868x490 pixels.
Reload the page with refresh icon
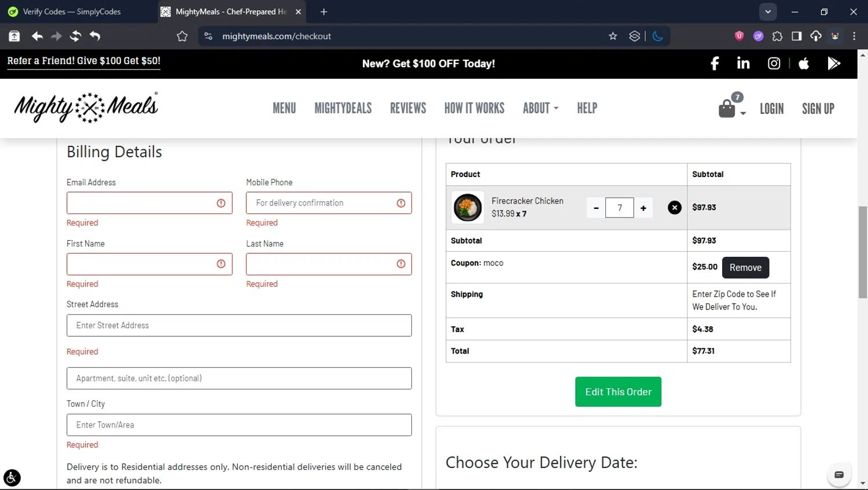coord(75,36)
